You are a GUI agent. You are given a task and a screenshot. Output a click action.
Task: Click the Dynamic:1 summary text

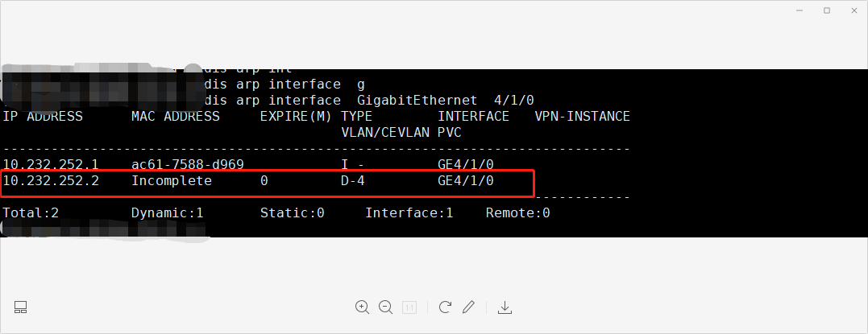pyautogui.click(x=167, y=213)
